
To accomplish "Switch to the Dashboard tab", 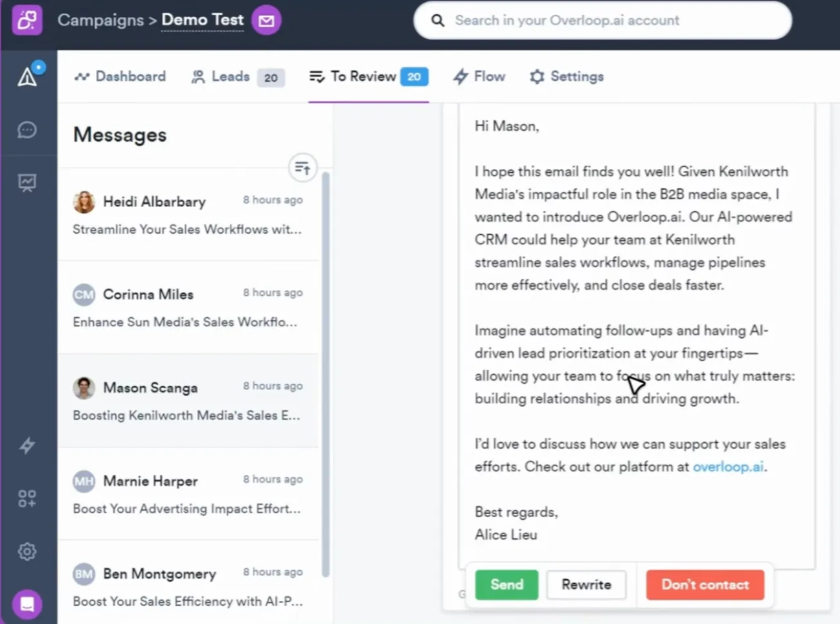I will point(120,76).
